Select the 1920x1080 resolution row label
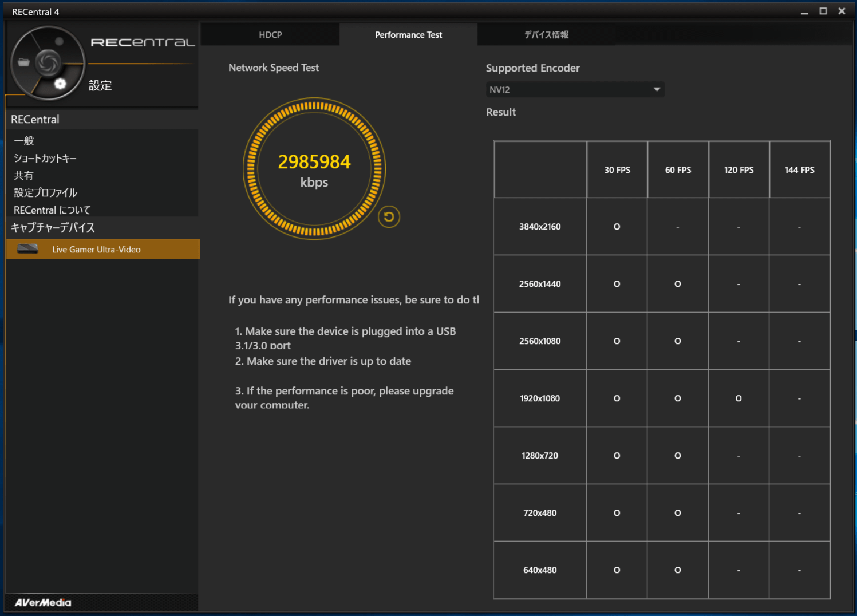 (540, 398)
